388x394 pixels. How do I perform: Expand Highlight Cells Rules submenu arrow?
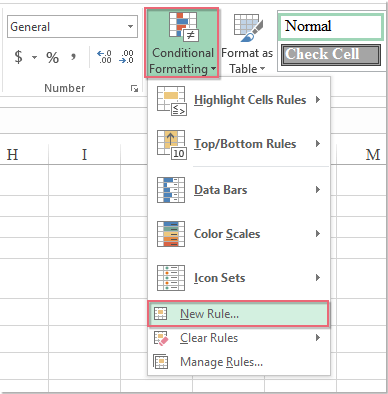[x=318, y=99]
